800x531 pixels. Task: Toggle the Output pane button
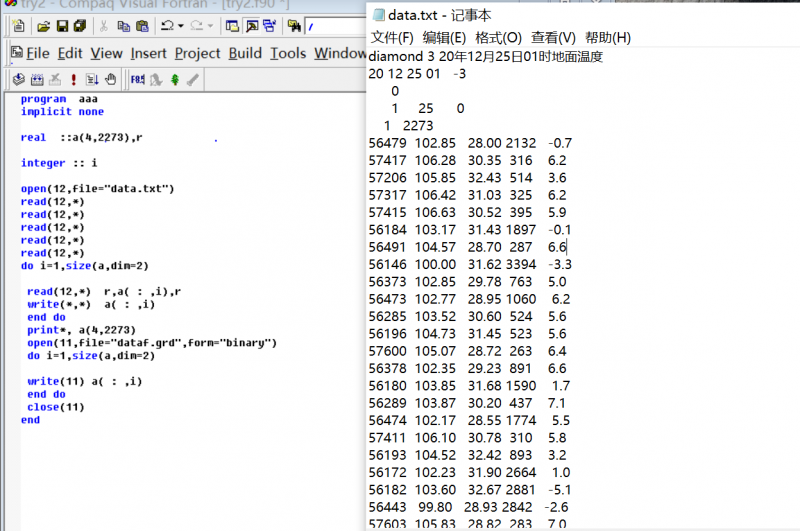(251, 26)
